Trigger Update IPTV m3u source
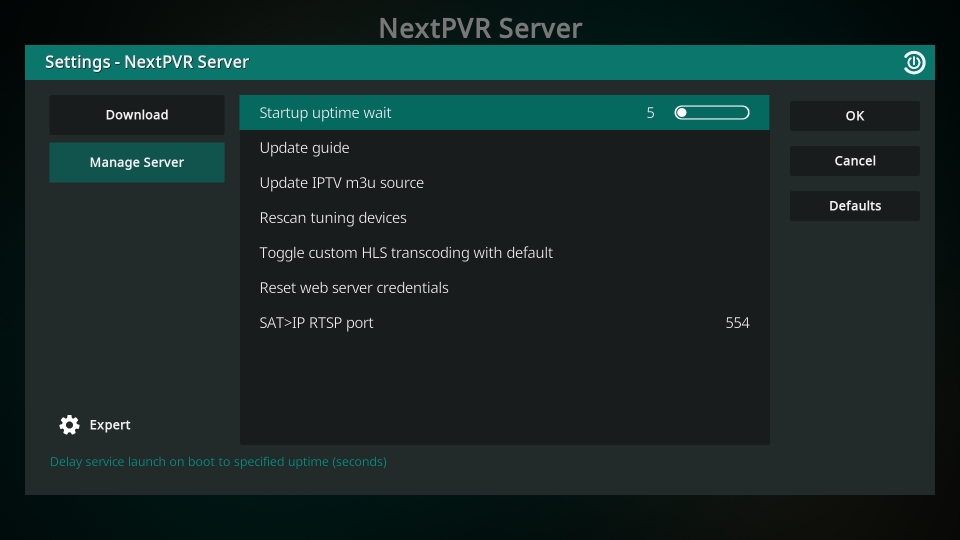Viewport: 960px width, 540px height. click(x=341, y=183)
